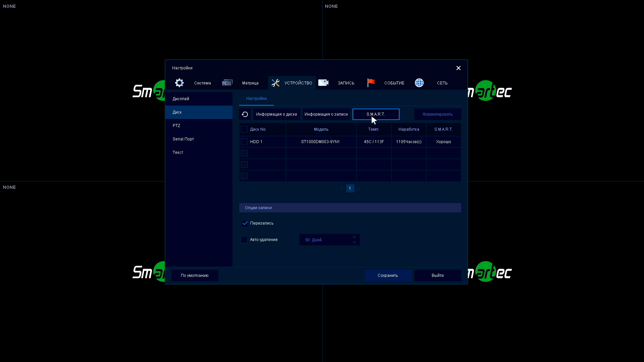Click the Record camera icon
Viewport: 644px width, 362px height.
click(323, 83)
